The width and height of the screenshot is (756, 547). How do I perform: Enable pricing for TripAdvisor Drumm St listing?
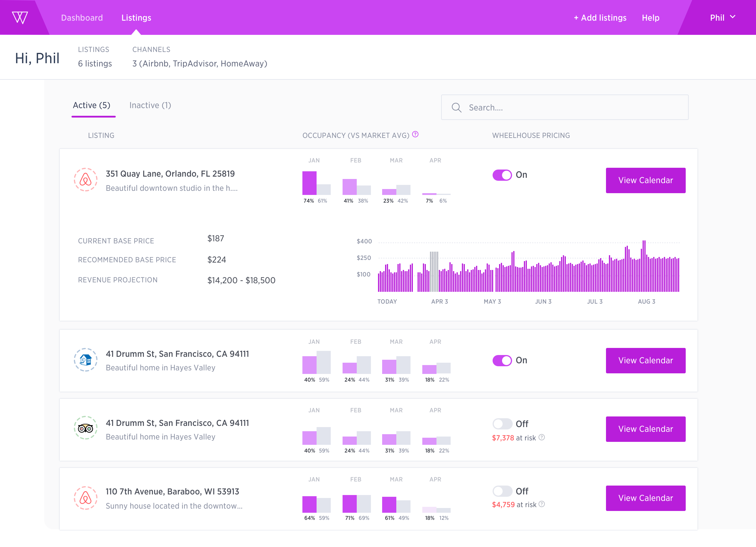[502, 424]
